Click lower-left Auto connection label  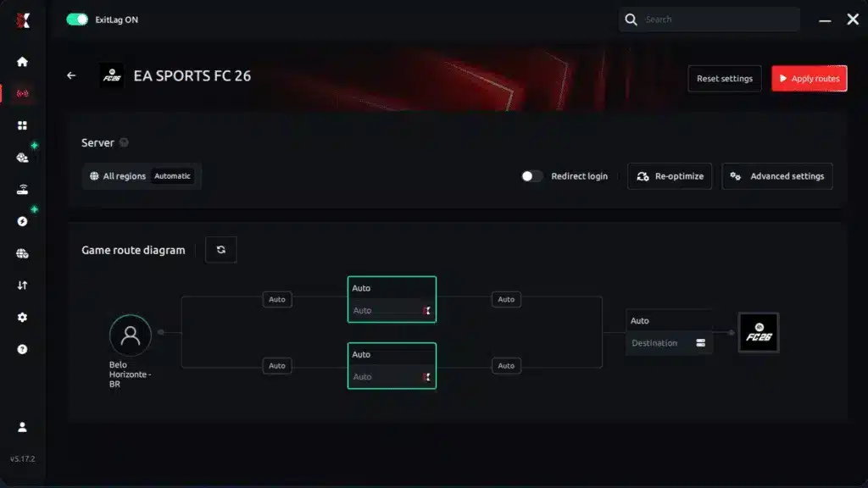click(277, 366)
